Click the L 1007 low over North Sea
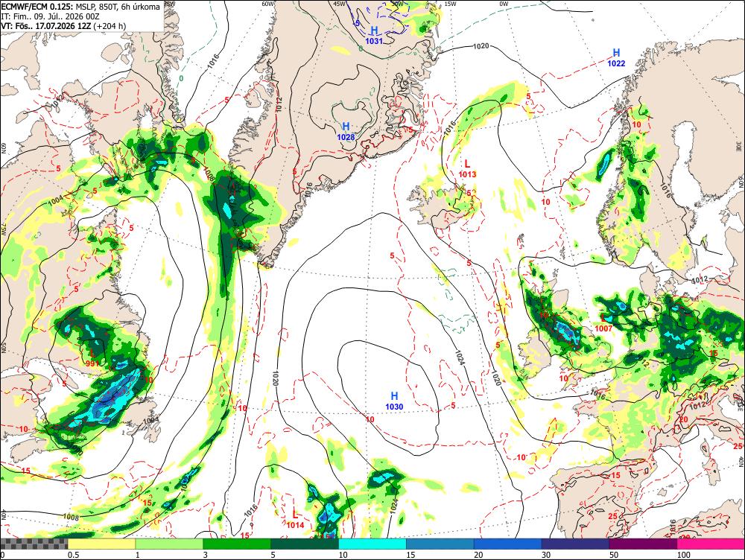Screen dimensions: 745x560 pyautogui.click(x=603, y=323)
